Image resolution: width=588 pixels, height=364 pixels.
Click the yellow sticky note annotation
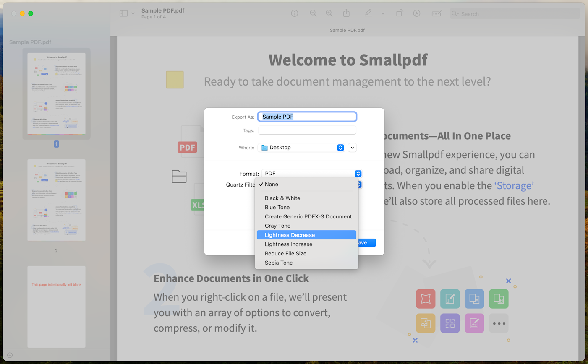pos(175,80)
